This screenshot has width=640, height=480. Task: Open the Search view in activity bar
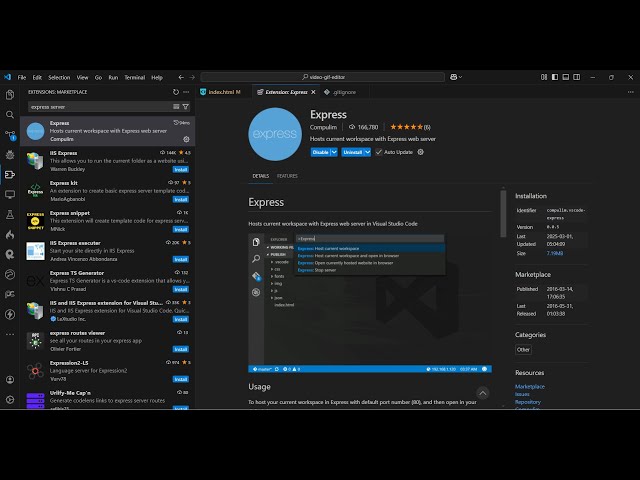click(10, 115)
